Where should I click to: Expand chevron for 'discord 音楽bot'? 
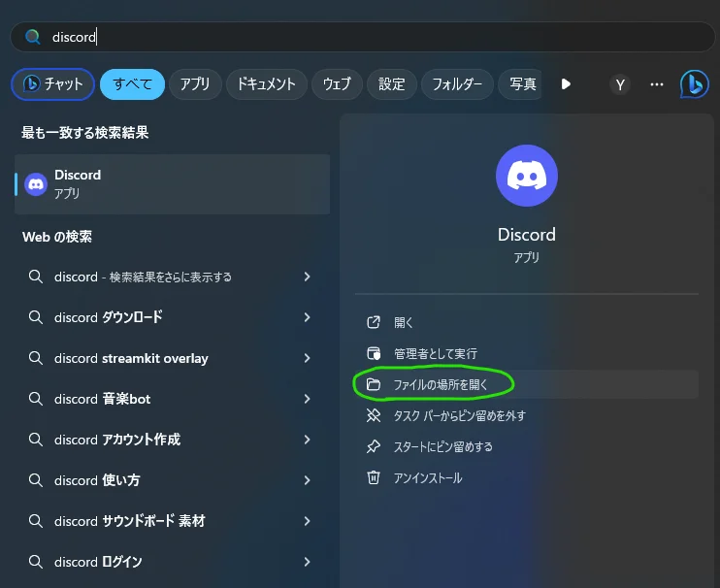(x=308, y=399)
